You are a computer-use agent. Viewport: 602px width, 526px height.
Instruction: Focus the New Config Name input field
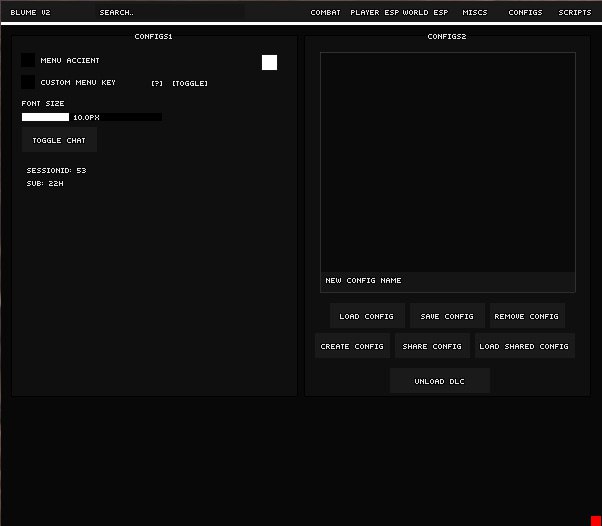tap(447, 281)
